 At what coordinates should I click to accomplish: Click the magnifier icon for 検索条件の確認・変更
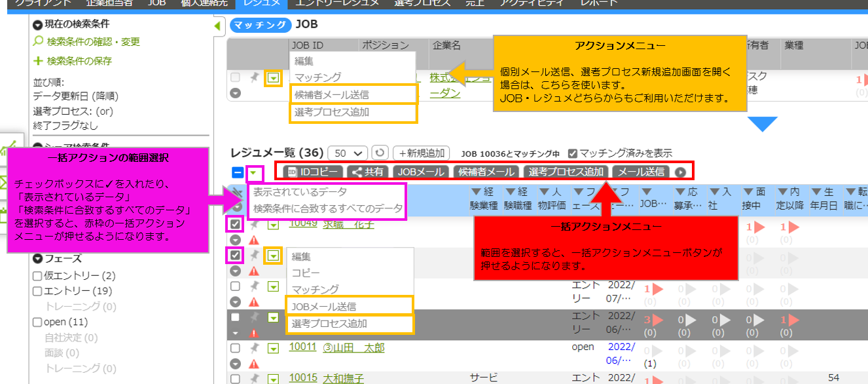click(x=39, y=42)
